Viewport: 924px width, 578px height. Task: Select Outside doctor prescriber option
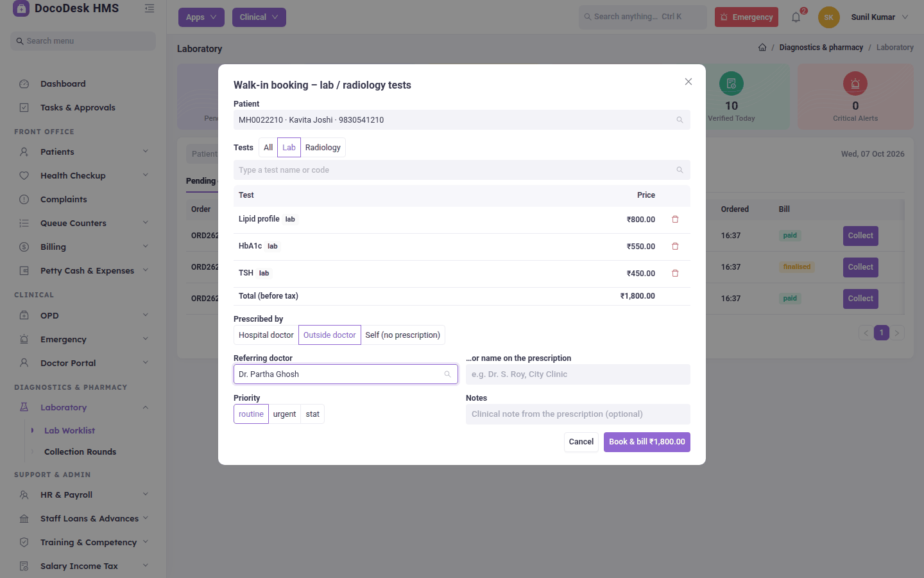point(330,335)
